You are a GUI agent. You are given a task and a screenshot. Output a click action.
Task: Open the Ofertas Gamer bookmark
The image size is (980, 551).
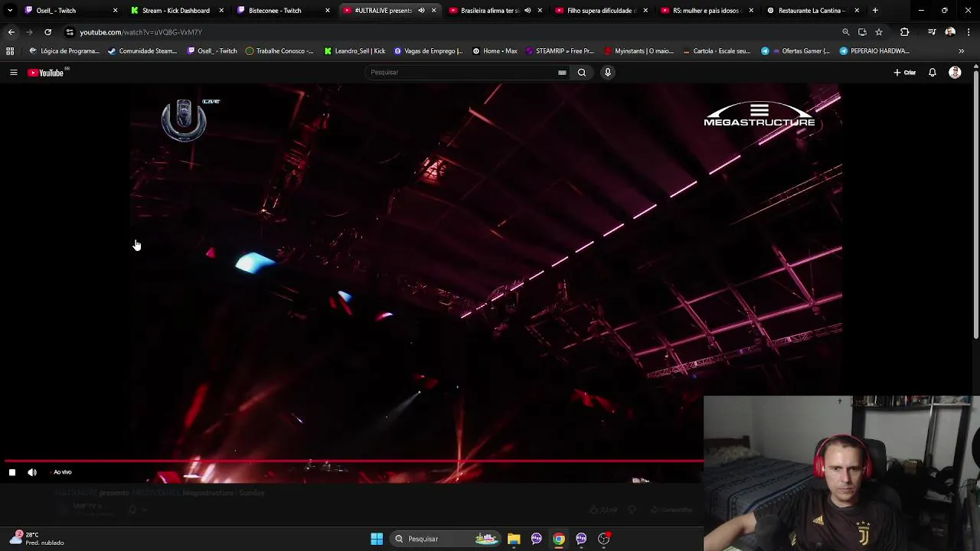click(795, 51)
